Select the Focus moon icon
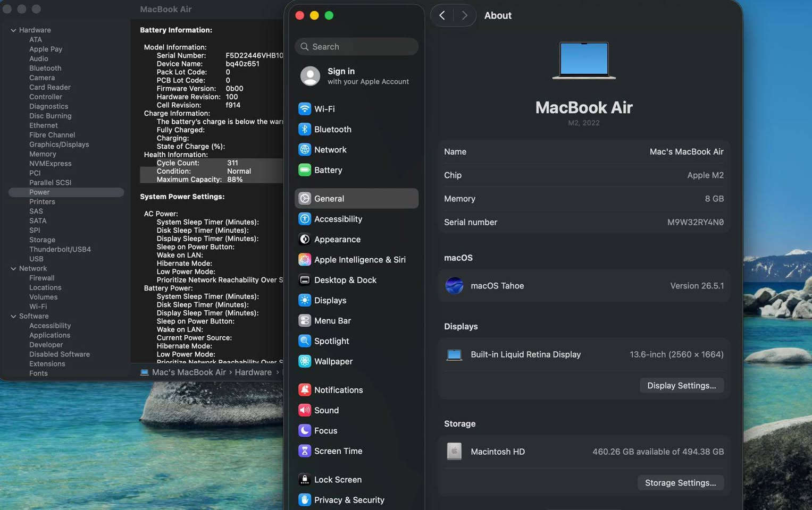The height and width of the screenshot is (510, 812). [305, 431]
